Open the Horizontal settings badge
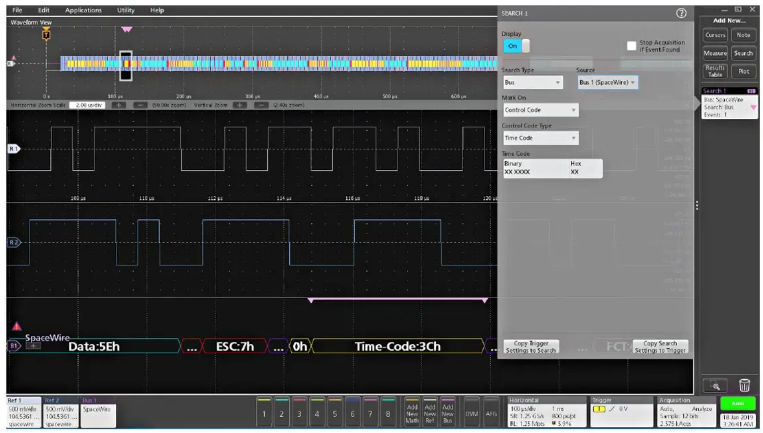The image size is (763, 433). pos(546,412)
